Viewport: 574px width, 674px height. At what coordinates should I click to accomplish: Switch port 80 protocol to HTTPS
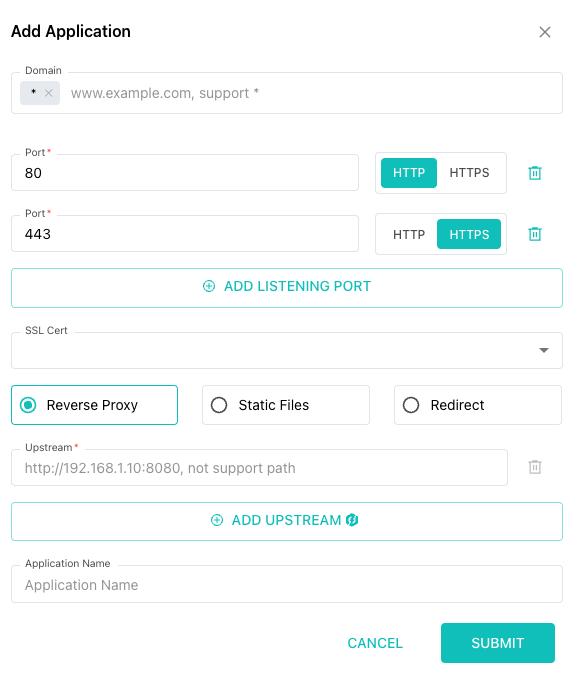click(469, 173)
